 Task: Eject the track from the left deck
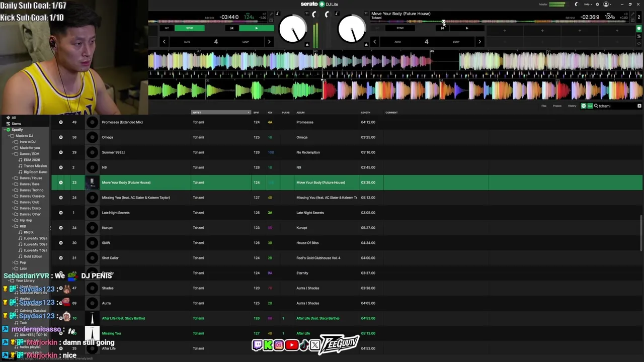tap(307, 45)
